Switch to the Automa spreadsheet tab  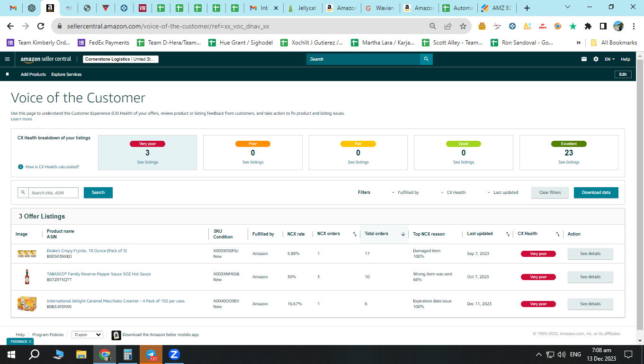click(x=458, y=8)
